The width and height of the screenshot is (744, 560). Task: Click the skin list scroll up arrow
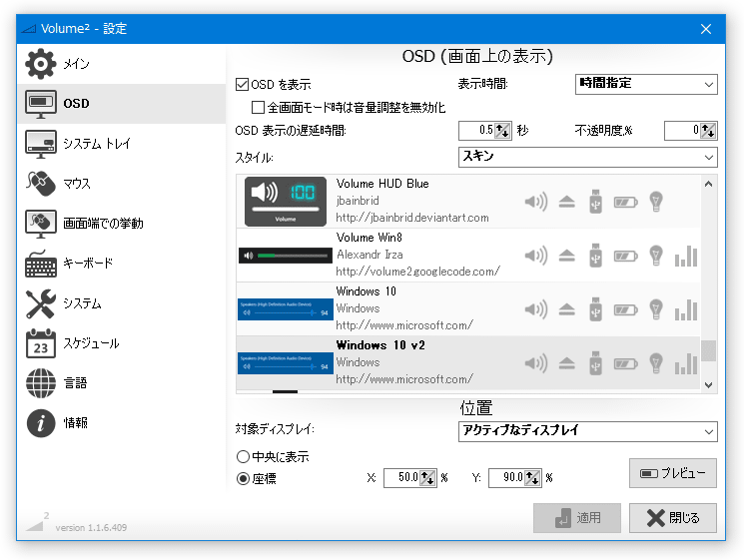[x=708, y=184]
